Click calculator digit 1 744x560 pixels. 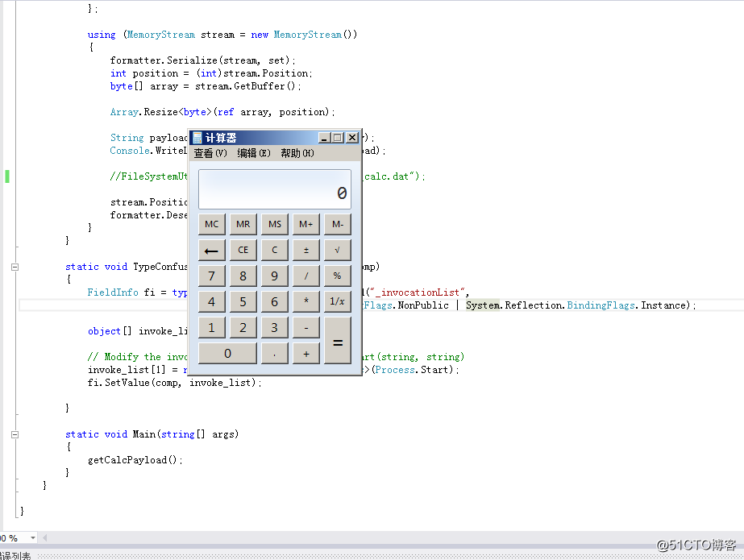pyautogui.click(x=212, y=328)
